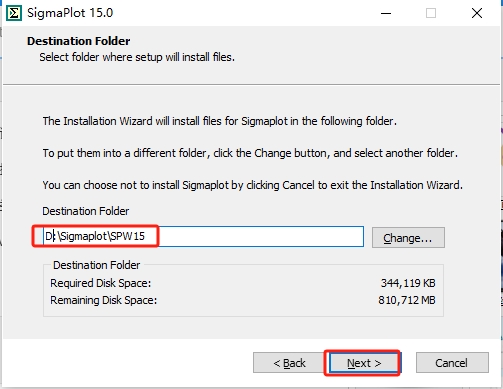The width and height of the screenshot is (503, 389).
Task: Close the SigmaPlot 15.0 setup window
Action: (x=477, y=13)
